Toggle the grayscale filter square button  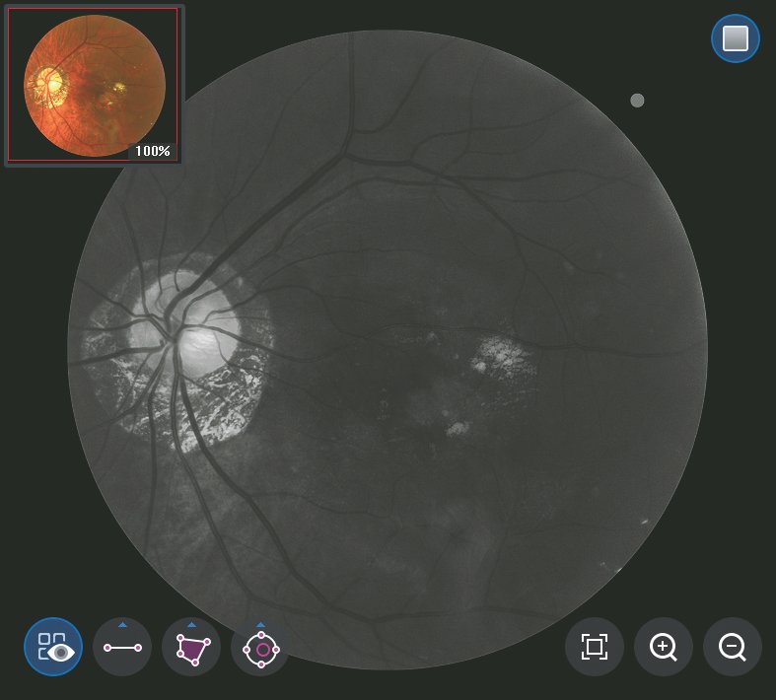[x=736, y=38]
